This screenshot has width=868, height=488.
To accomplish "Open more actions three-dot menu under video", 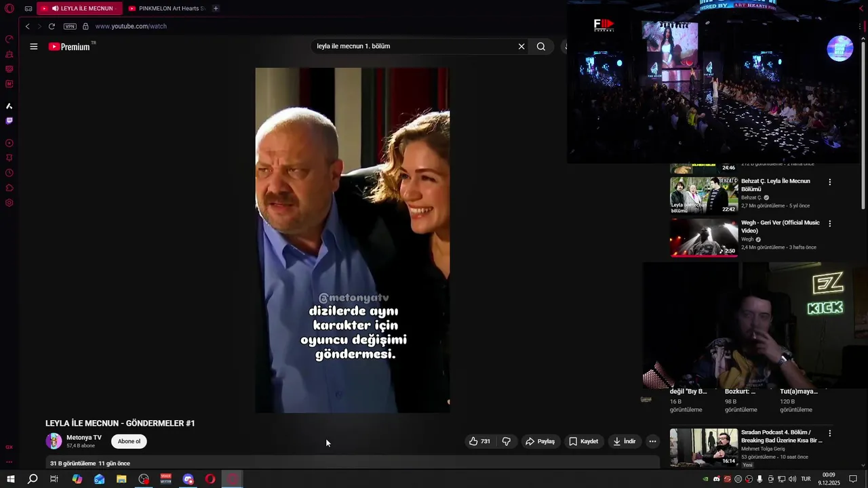I will pyautogui.click(x=652, y=441).
